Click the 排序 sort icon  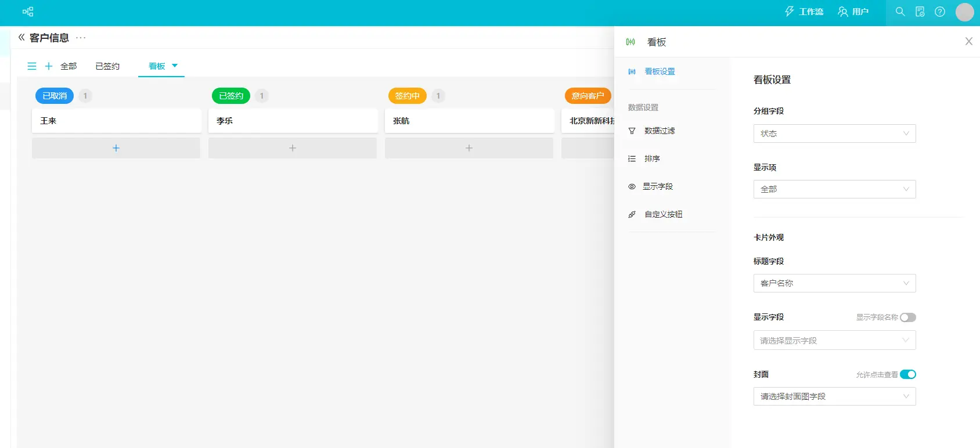tap(632, 159)
